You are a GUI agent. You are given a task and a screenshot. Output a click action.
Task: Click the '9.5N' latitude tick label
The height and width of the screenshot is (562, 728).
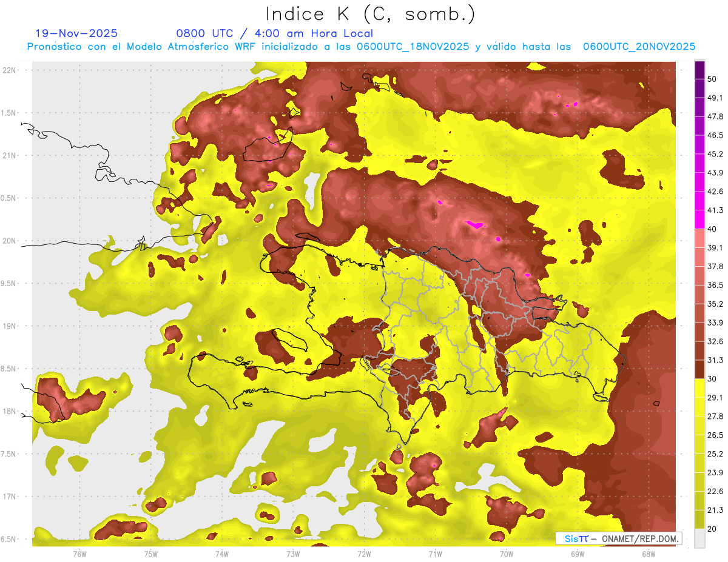coord(9,284)
